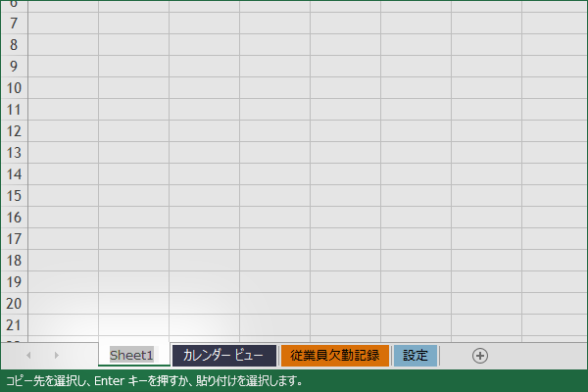Click the next sheet scroll arrow

point(56,355)
